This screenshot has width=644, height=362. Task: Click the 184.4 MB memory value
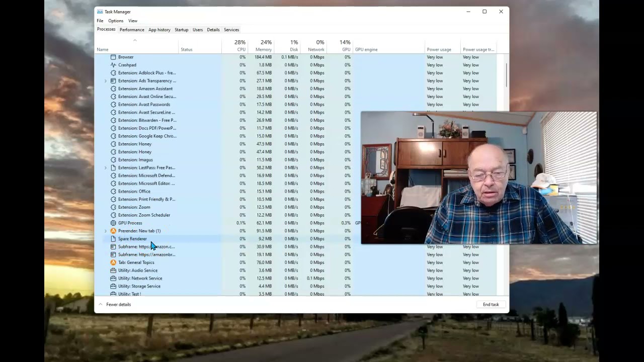[x=263, y=57]
